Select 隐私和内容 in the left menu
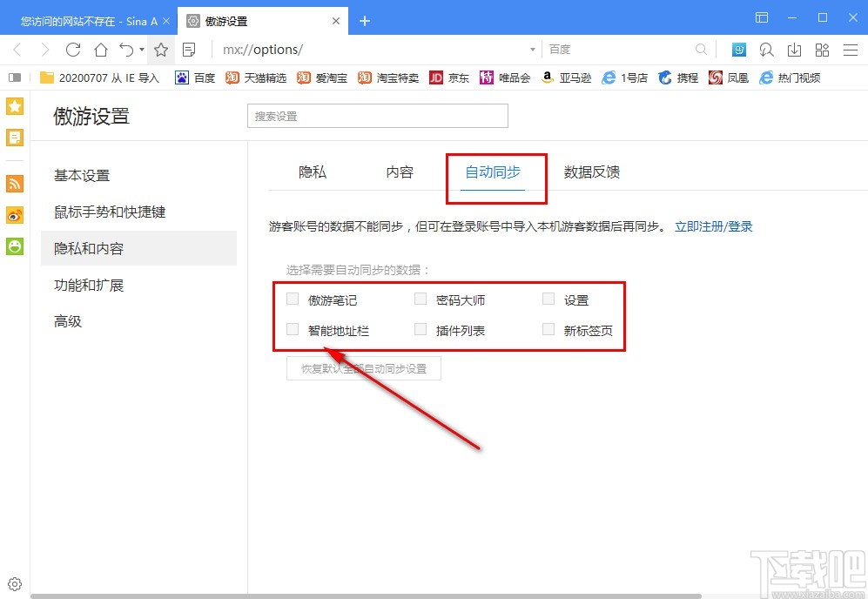The image size is (868, 599). coord(138,249)
